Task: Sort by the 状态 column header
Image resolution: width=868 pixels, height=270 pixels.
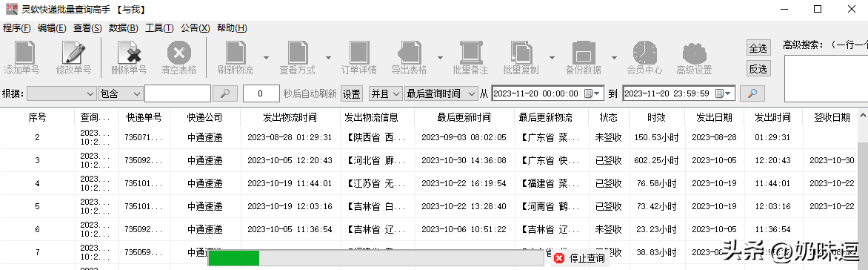Action: (608, 117)
